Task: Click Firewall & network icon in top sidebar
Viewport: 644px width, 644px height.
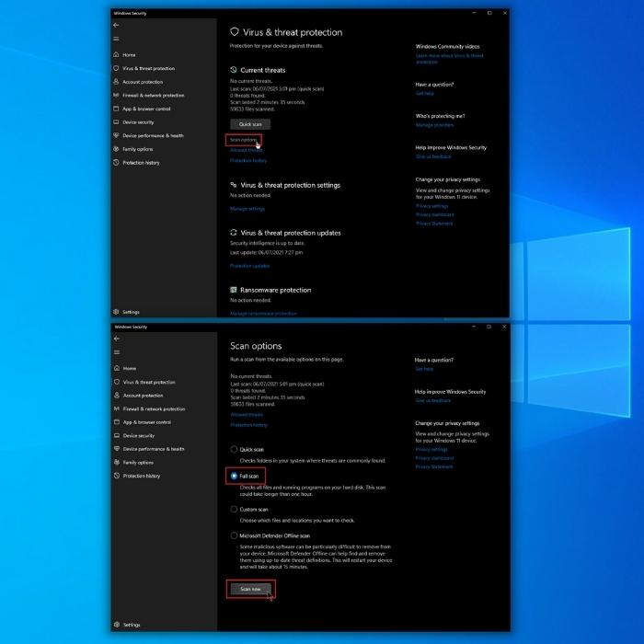Action: click(116, 96)
